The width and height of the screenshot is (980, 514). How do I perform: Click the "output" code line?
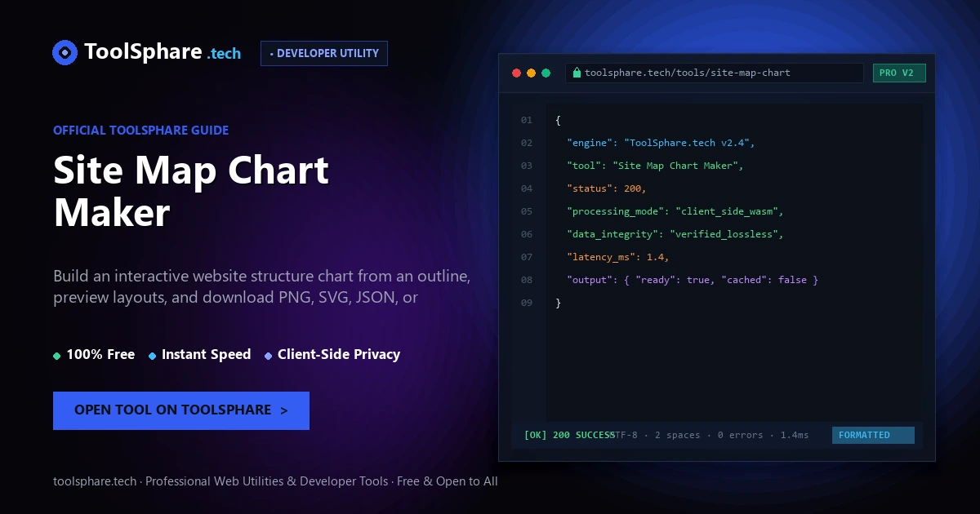693,280
